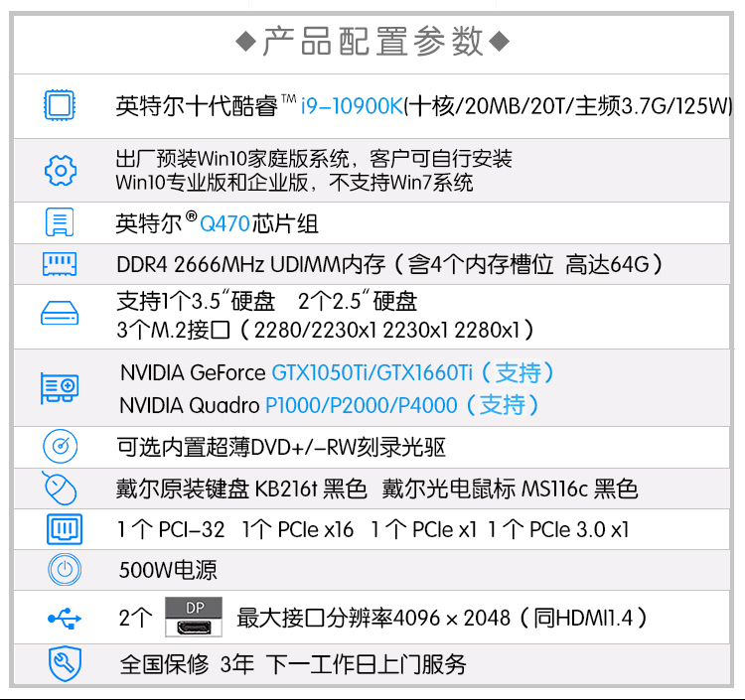The image size is (745, 700).
Task: Click the warranty shield wrench icon
Action: coord(65,663)
